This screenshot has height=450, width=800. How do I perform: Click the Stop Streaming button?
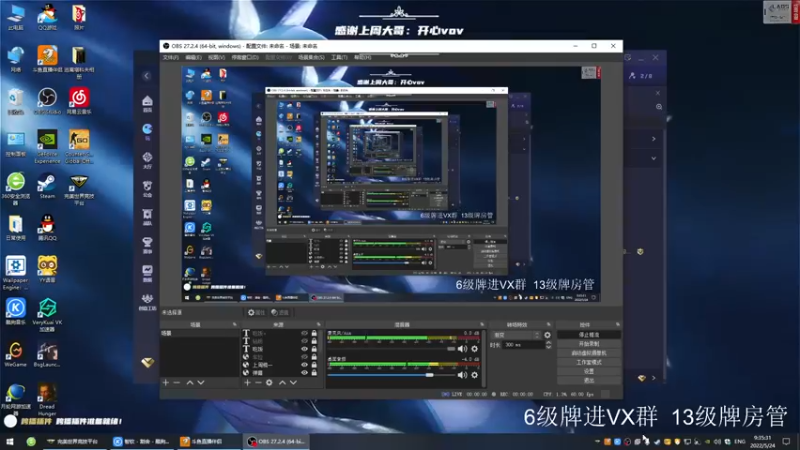(x=589, y=335)
